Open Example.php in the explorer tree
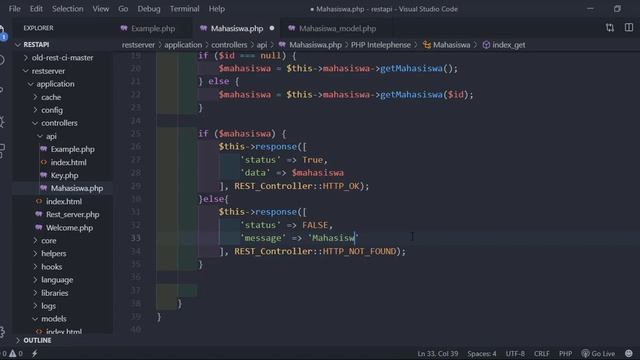The height and width of the screenshot is (360, 640). coord(73,149)
